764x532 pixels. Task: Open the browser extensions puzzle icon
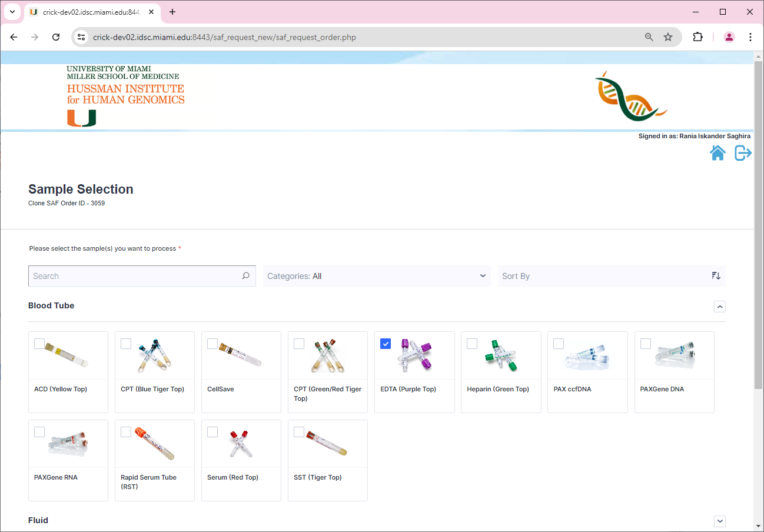tap(697, 36)
